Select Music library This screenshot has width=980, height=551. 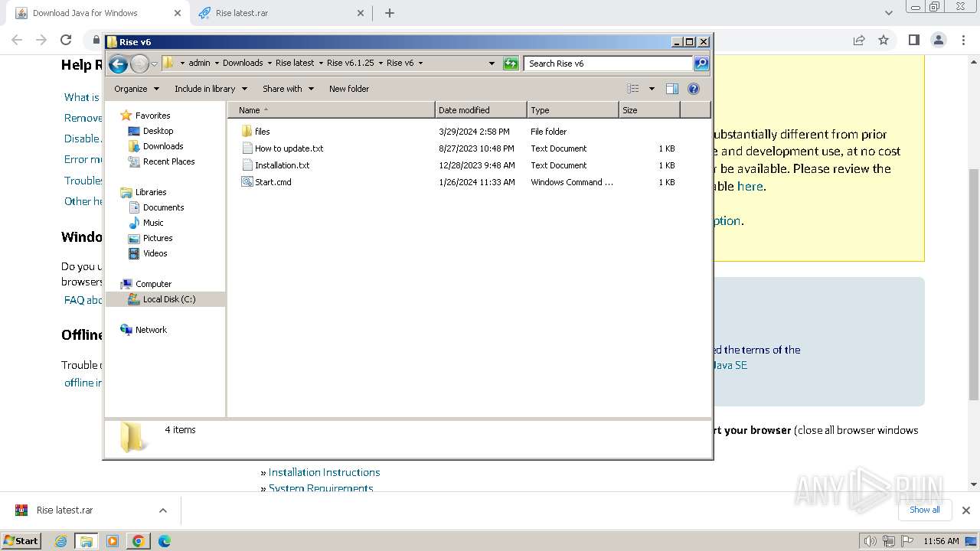[153, 223]
